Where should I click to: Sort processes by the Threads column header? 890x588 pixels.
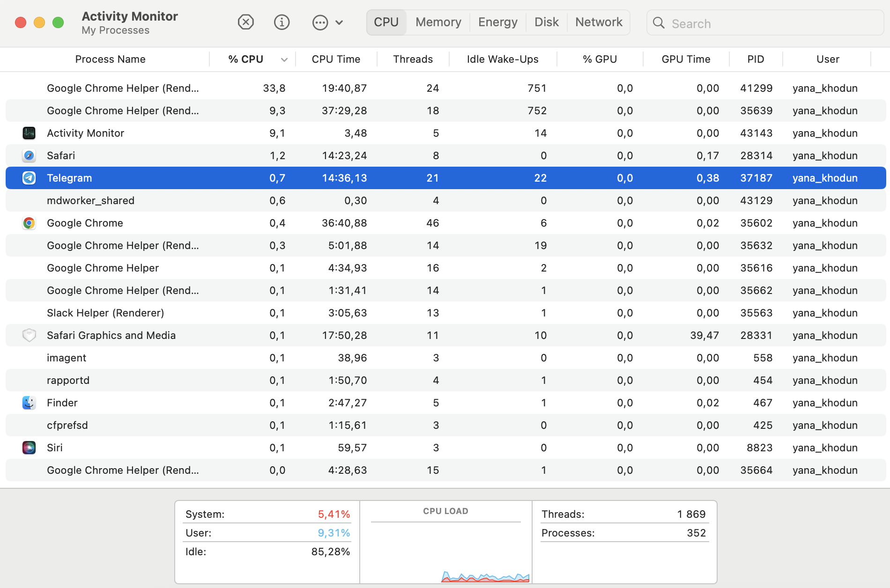pyautogui.click(x=412, y=59)
